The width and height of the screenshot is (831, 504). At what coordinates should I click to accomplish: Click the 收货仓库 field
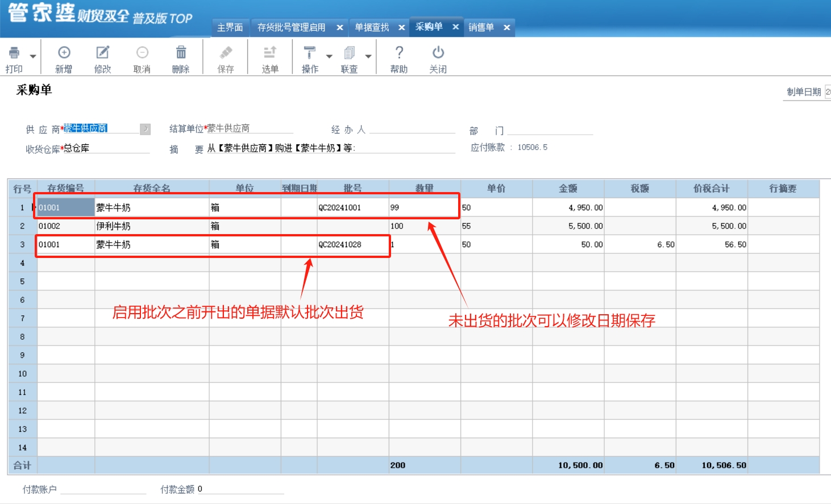106,148
